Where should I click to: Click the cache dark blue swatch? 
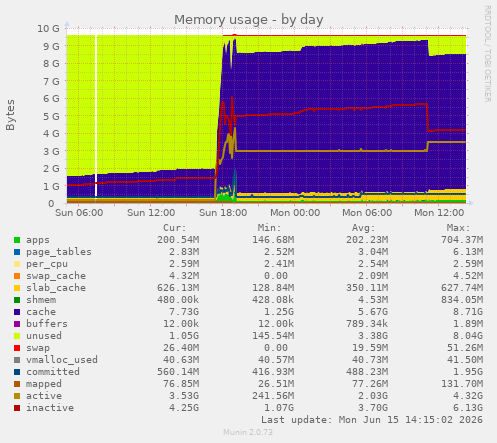[x=17, y=312]
